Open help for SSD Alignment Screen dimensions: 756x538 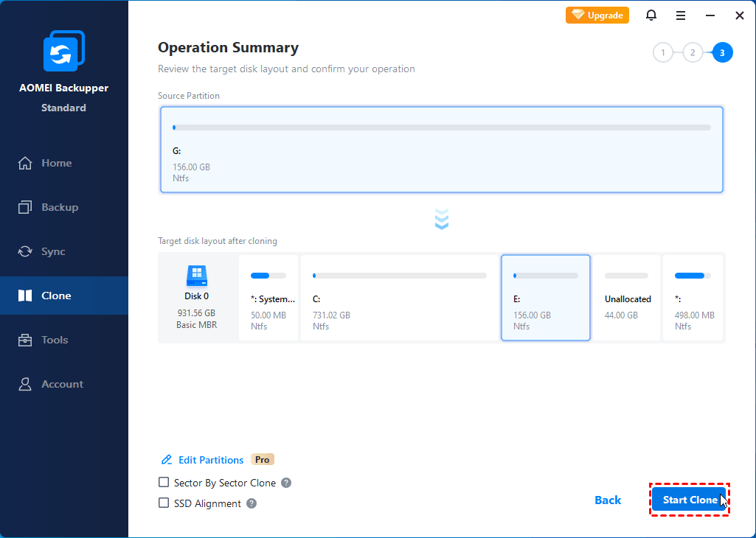(252, 503)
